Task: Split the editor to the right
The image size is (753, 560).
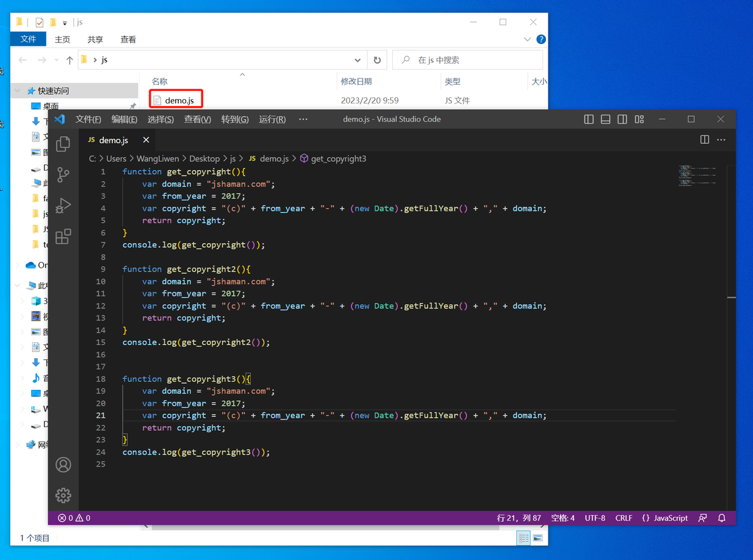Action: [x=705, y=140]
